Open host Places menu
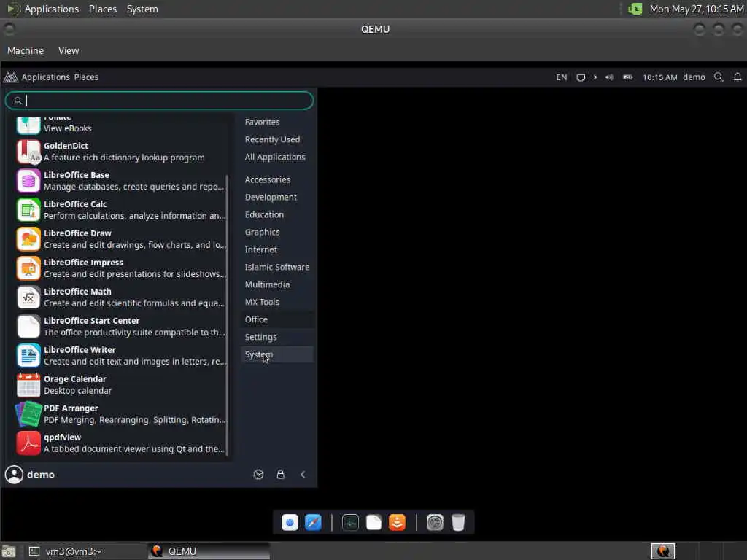 coord(102,9)
